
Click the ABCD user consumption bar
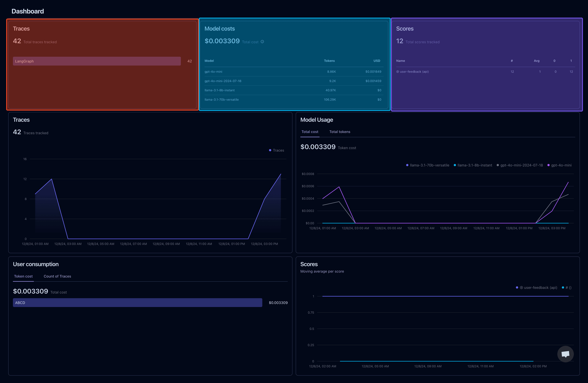tap(138, 303)
